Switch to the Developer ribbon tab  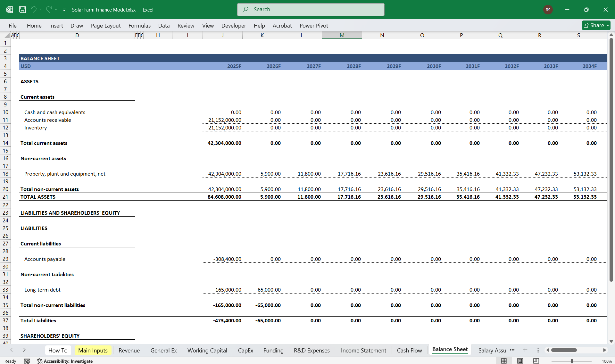(233, 26)
